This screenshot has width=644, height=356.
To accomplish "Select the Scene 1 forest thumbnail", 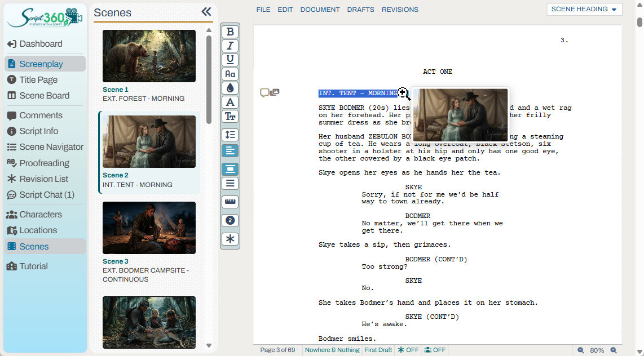I will tap(149, 56).
